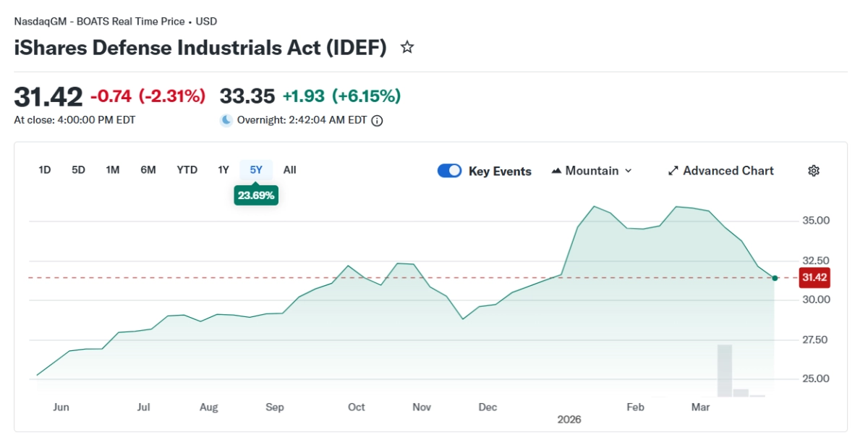
Task: Switch chart to 6M range
Action: coord(148,170)
